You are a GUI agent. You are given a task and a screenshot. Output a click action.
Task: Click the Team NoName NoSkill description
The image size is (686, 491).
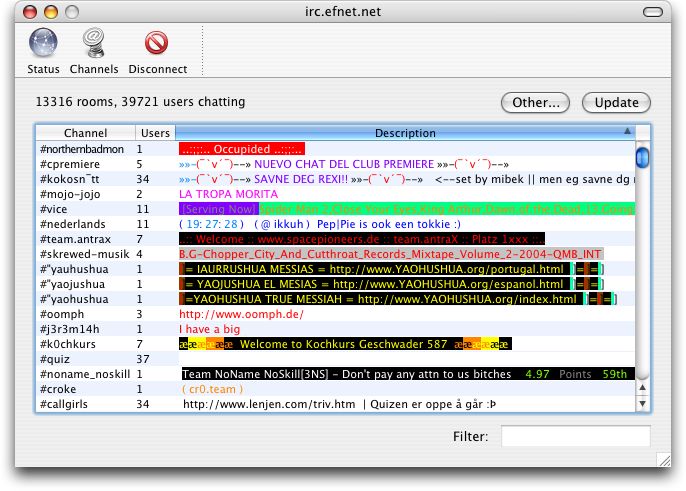(x=408, y=374)
